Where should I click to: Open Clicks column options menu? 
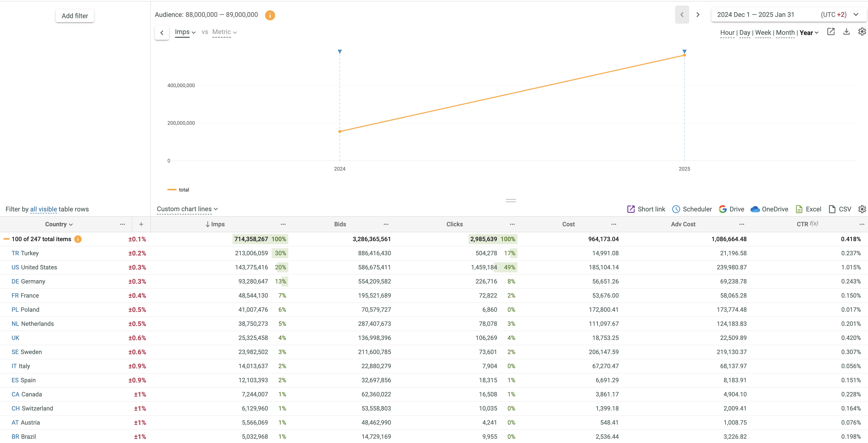click(x=512, y=224)
